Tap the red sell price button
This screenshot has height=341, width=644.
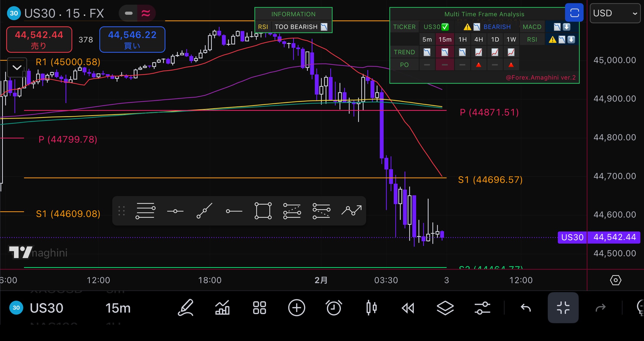(39, 39)
